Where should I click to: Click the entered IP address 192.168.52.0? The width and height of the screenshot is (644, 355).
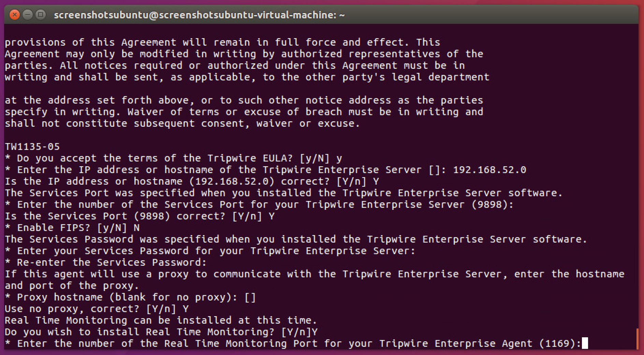(489, 170)
